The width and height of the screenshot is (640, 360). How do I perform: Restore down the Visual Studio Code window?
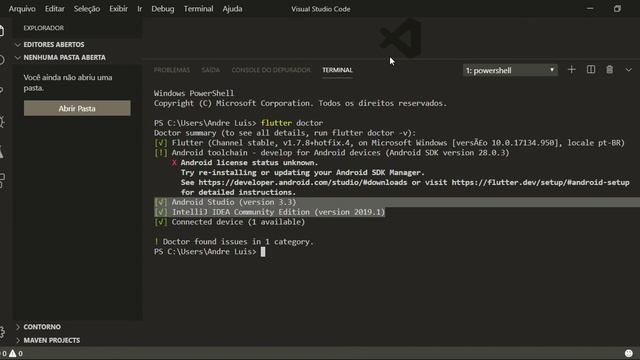click(617, 9)
